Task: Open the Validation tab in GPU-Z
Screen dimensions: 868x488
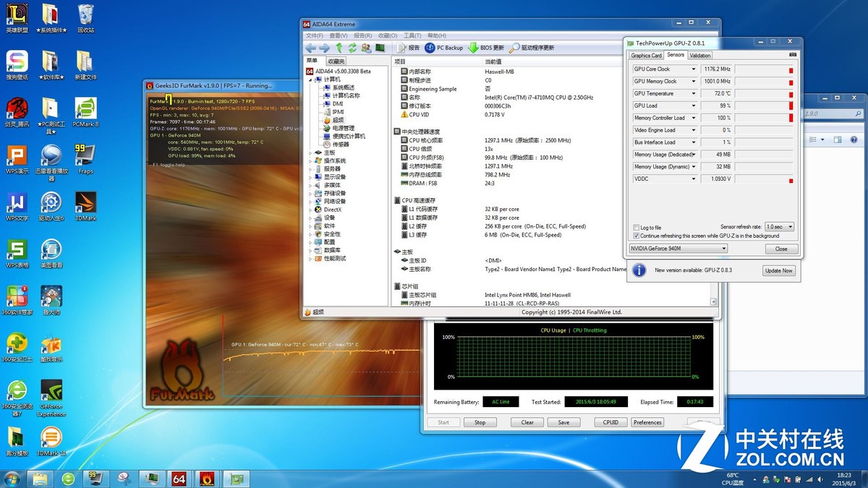Action: [x=699, y=56]
